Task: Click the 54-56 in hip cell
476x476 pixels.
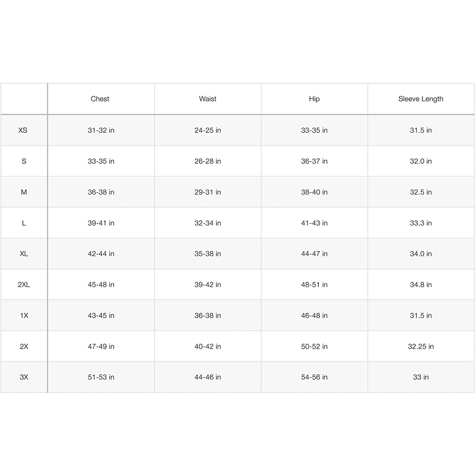Action: [314, 377]
